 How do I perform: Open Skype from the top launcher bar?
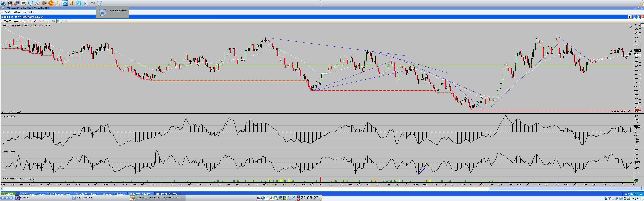pos(79,3)
